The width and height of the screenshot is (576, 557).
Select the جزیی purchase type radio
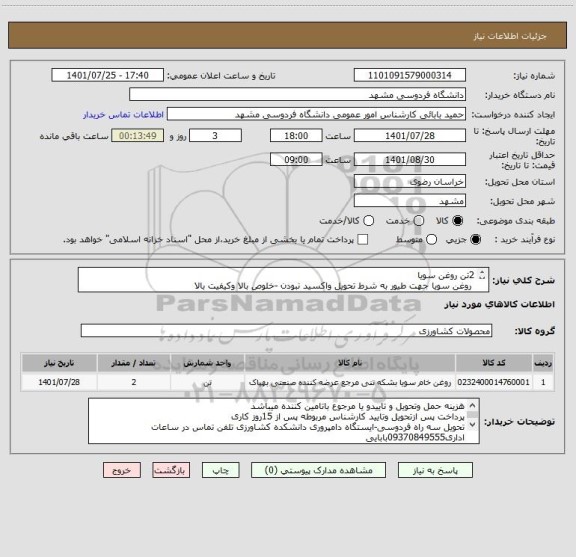(x=476, y=240)
